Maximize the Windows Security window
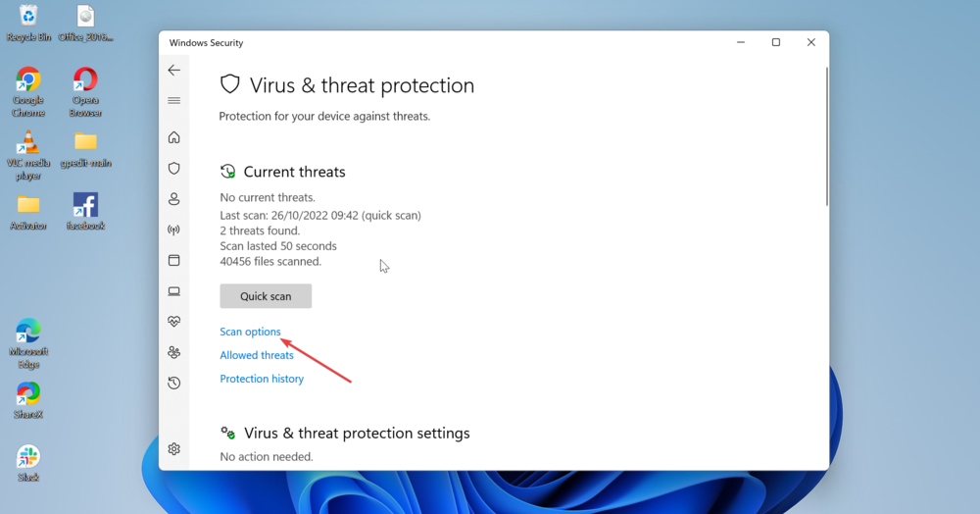Screen dimensions: 980x514 [x=775, y=42]
